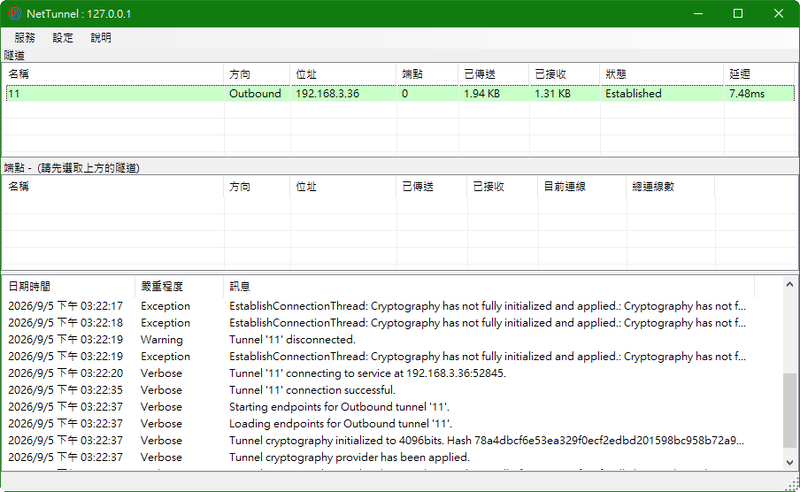Click the endpoints 位址 column header

click(343, 186)
